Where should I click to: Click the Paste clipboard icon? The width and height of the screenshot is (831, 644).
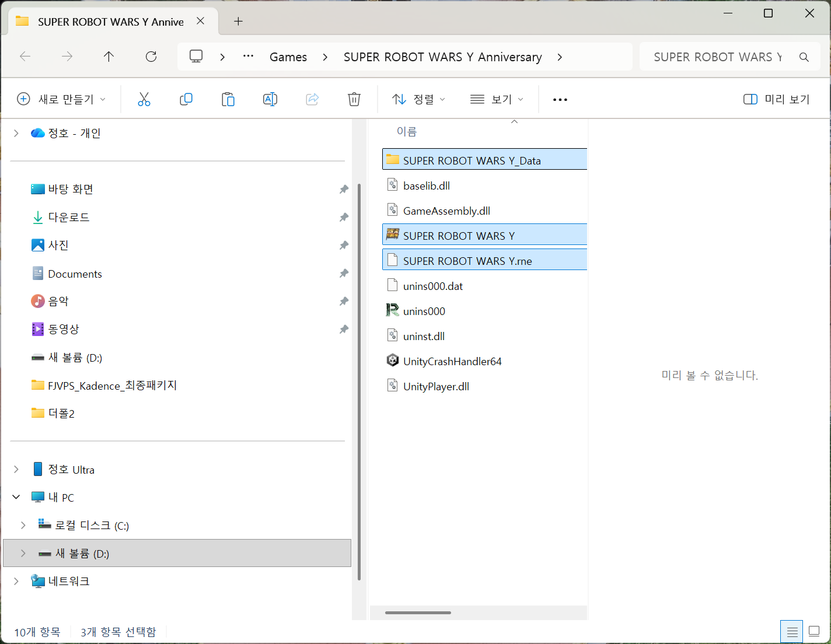pos(228,99)
